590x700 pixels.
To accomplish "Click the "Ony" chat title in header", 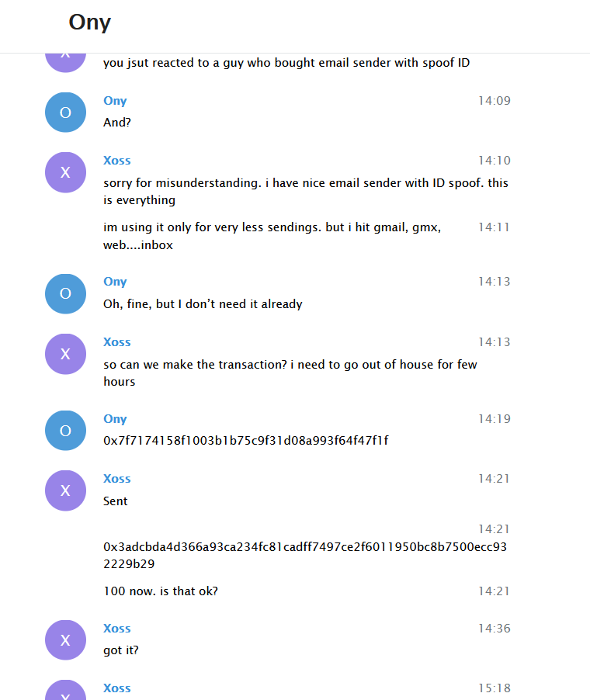I will coord(90,22).
